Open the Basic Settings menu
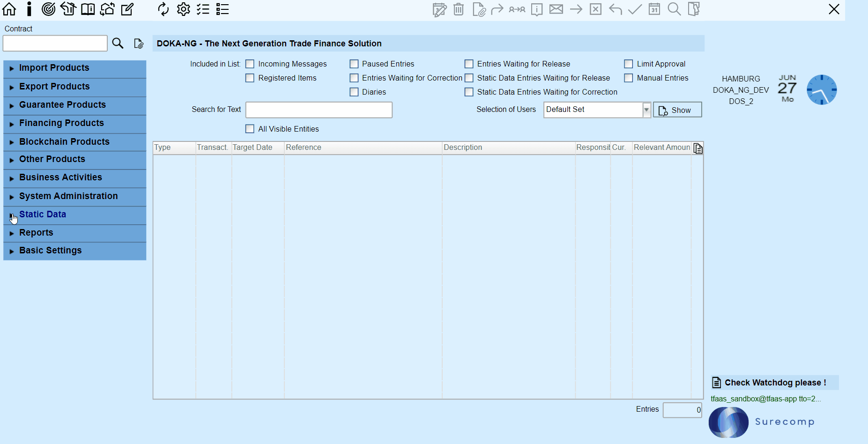 tap(75, 251)
